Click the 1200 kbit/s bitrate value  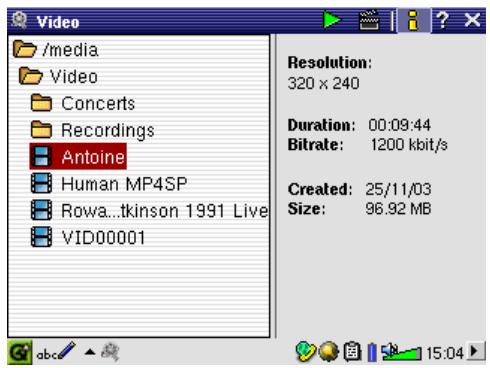(409, 145)
